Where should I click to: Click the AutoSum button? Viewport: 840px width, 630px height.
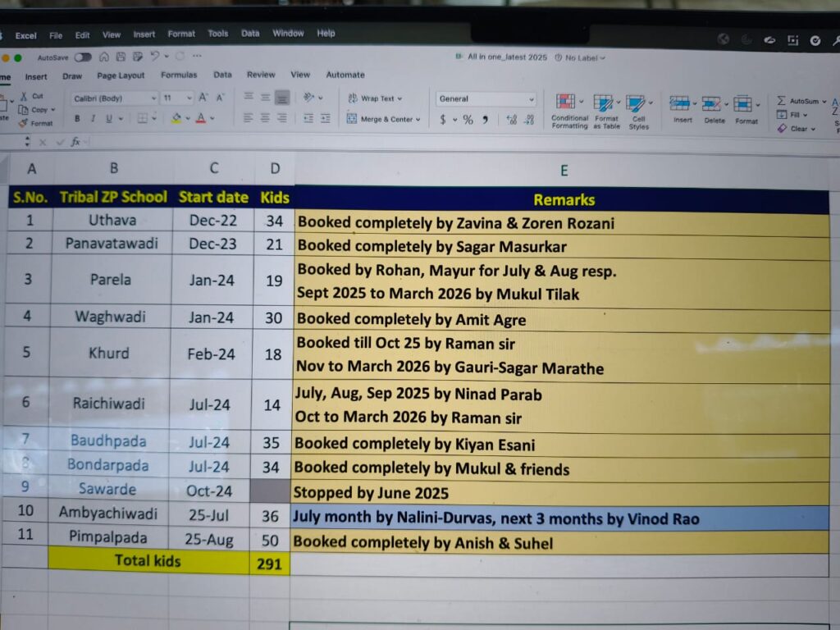tap(797, 101)
